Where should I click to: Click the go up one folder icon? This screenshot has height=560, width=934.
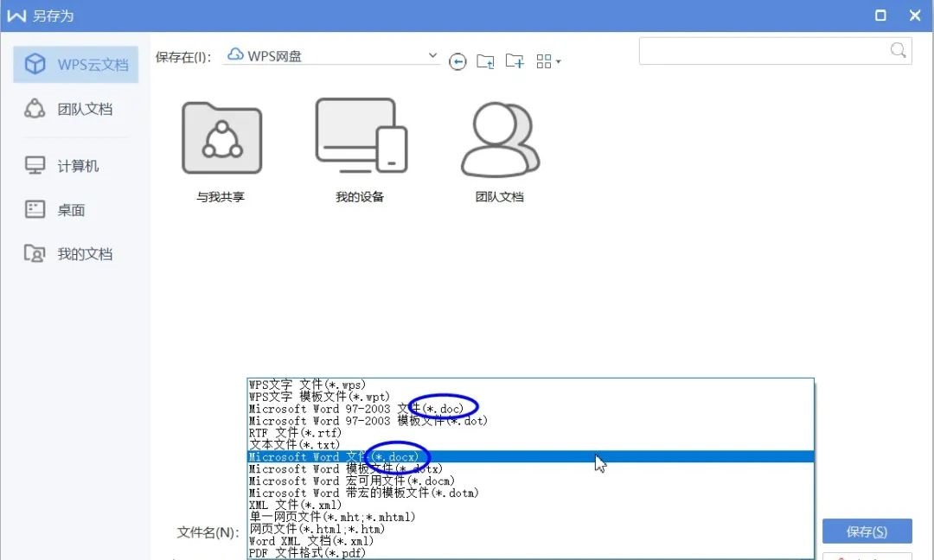click(x=485, y=61)
